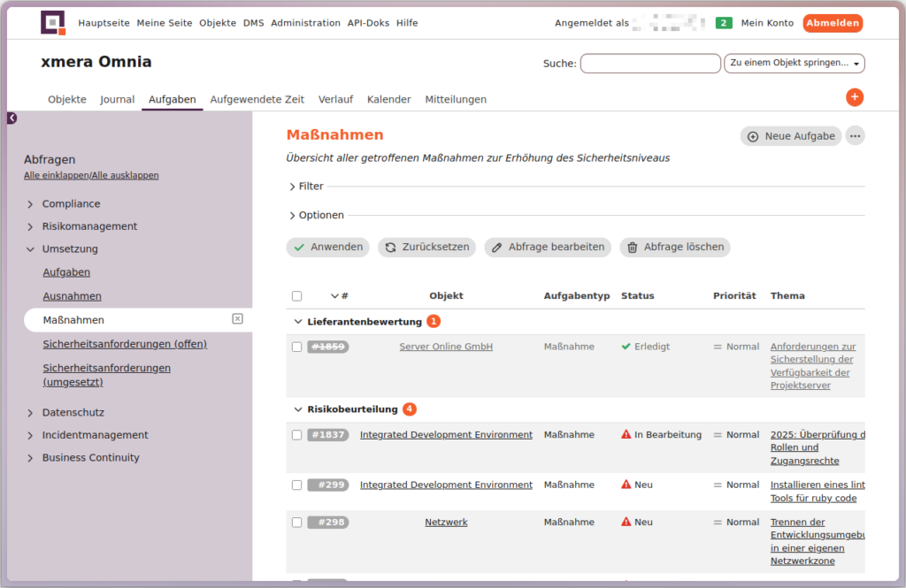The width and height of the screenshot is (906, 588).
Task: Click into the Suche search field
Action: (x=649, y=64)
